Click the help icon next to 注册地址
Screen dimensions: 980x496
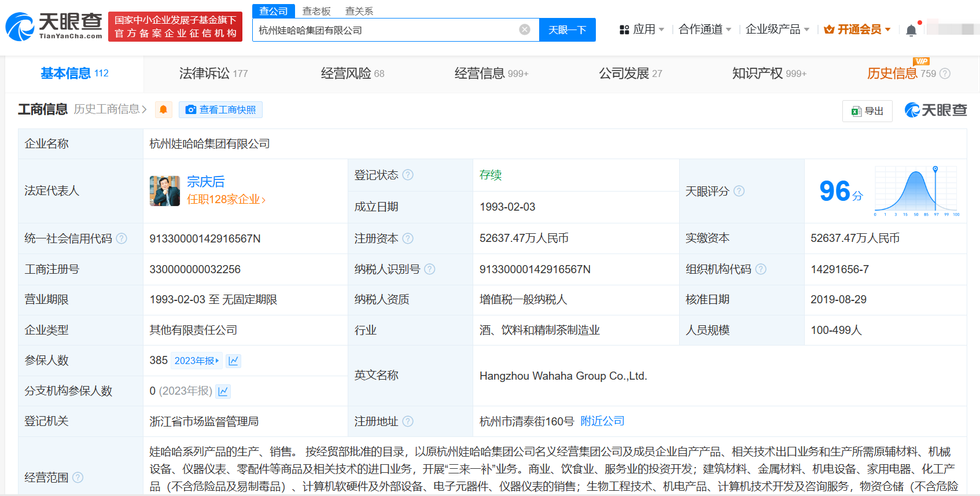(408, 421)
